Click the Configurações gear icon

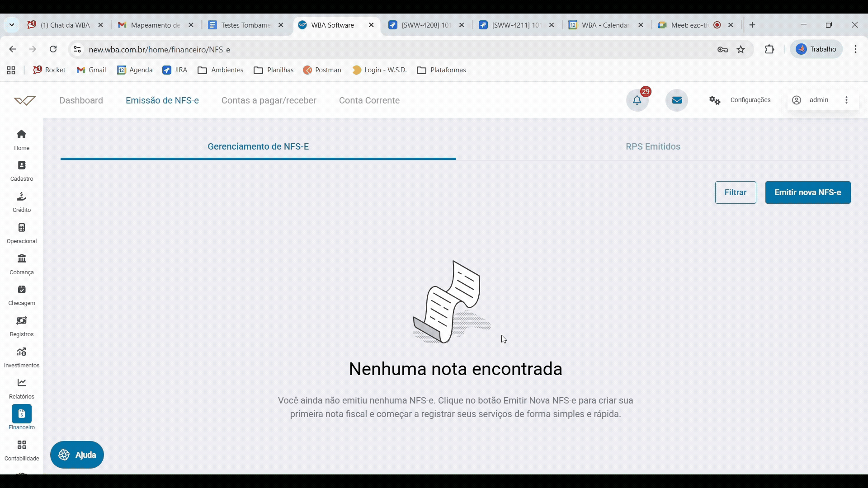coord(715,100)
